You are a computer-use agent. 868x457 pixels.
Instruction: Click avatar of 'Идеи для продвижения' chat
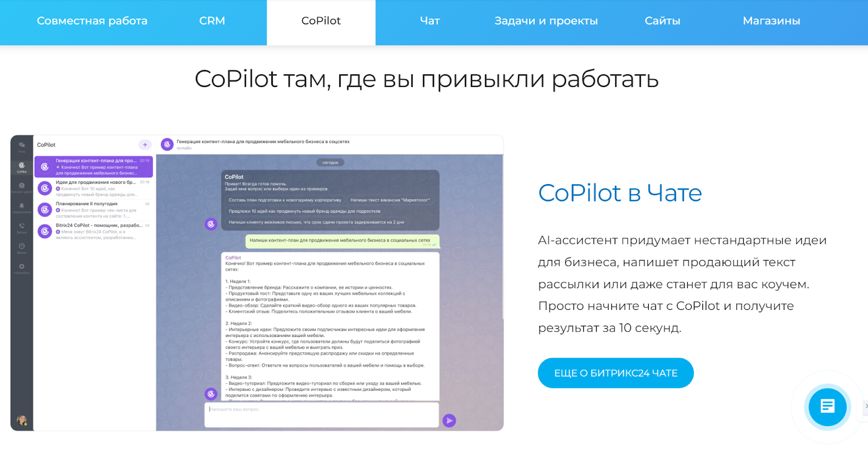[45, 188]
